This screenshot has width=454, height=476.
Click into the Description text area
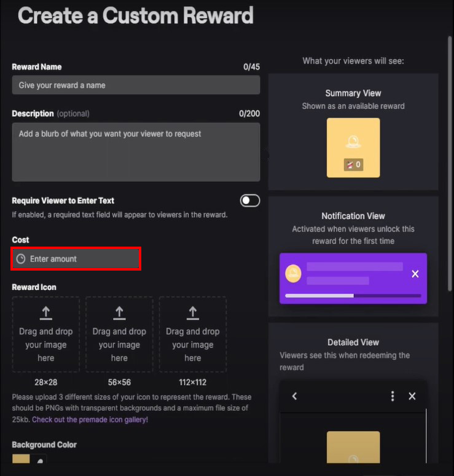tap(136, 152)
